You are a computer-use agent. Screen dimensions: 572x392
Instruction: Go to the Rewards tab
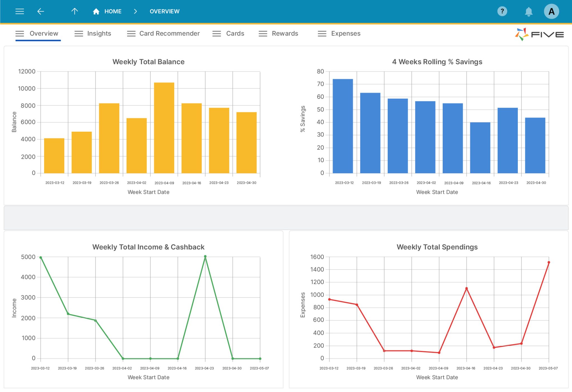285,33
